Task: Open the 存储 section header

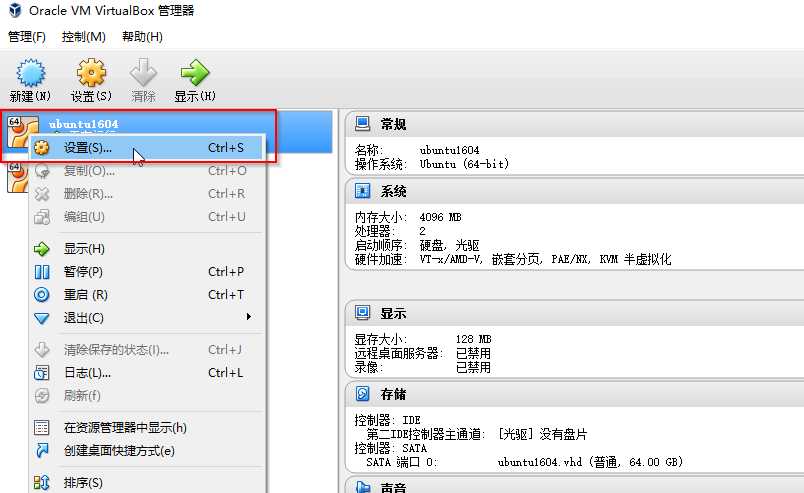Action: pyautogui.click(x=574, y=394)
